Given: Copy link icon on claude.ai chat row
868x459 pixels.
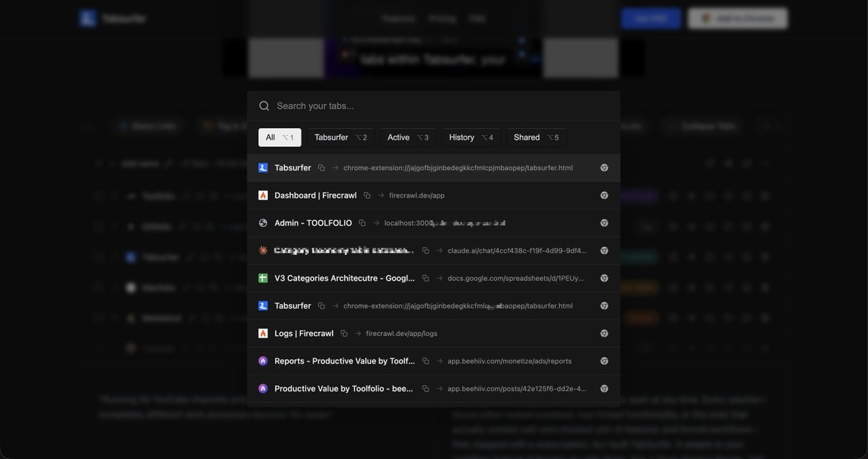Looking at the screenshot, I should (x=425, y=250).
